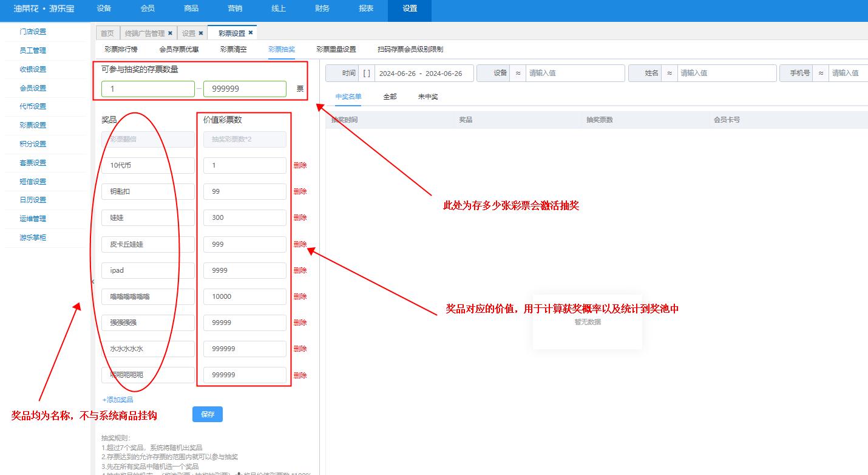Click the 10代币 prize name field
Screen dimensions: 868x475
[148, 165]
